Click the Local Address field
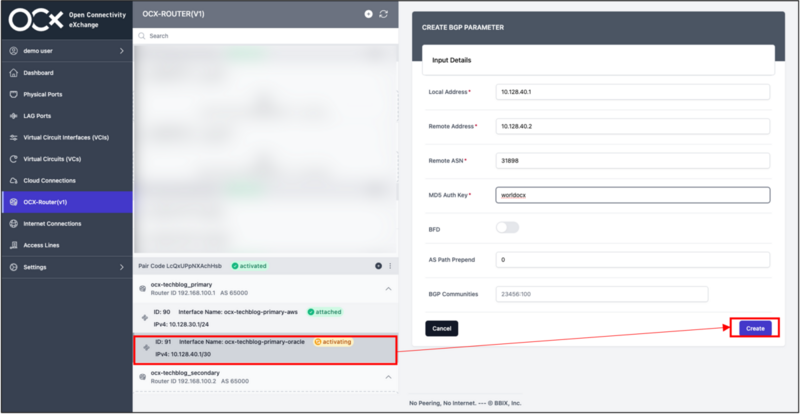Screen dimensions: 800x414 coord(633,92)
